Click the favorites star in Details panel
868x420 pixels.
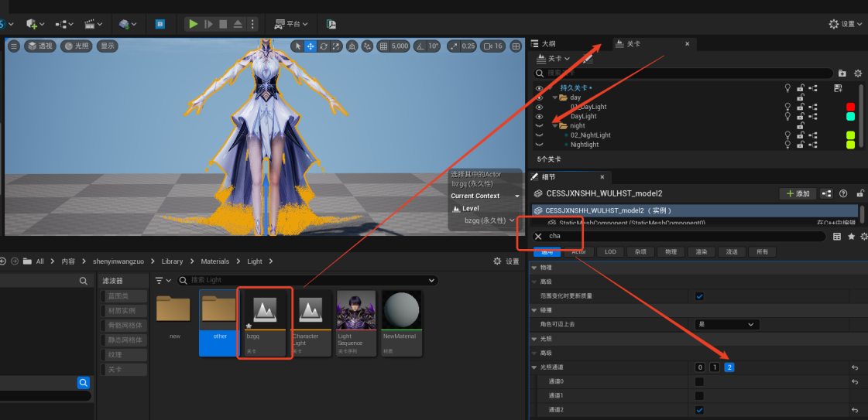pos(852,236)
